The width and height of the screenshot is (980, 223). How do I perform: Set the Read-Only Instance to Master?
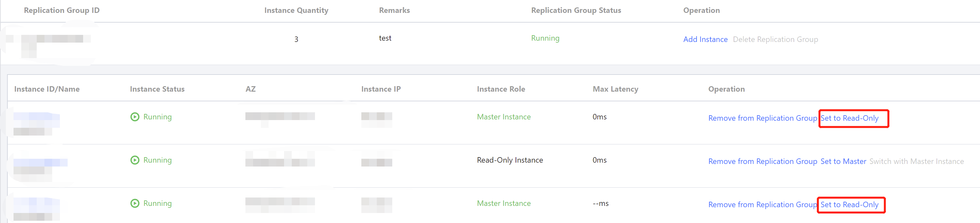click(x=843, y=161)
